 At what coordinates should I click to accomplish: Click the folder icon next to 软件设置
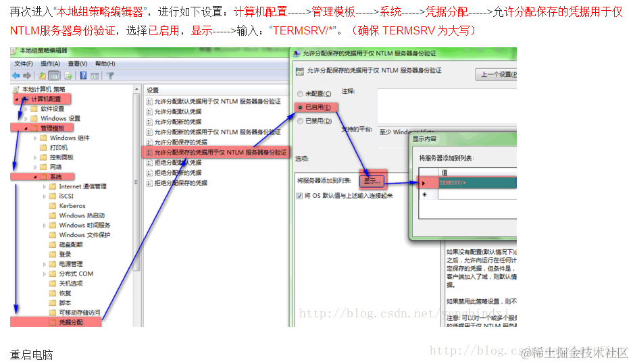pyautogui.click(x=34, y=109)
